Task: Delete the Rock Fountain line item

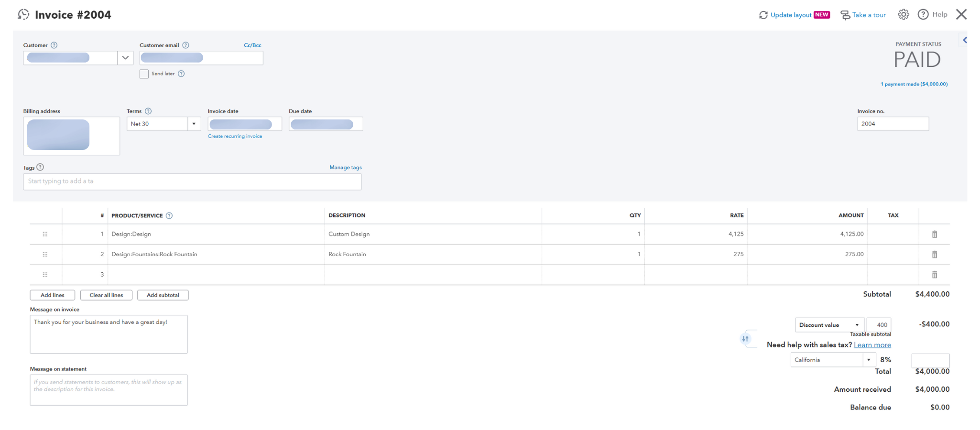Action: click(x=934, y=255)
